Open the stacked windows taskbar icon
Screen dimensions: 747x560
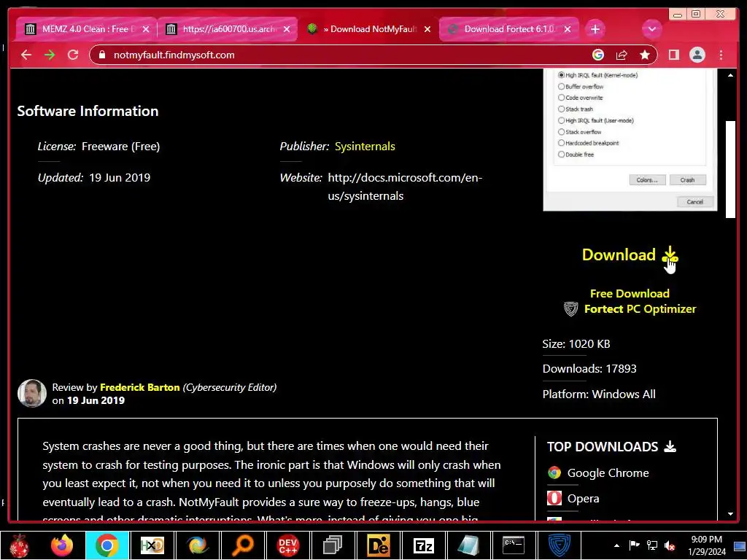pos(333,545)
